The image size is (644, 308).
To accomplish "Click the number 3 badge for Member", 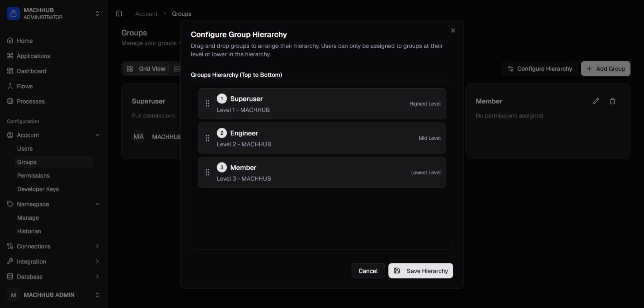I will tap(222, 167).
